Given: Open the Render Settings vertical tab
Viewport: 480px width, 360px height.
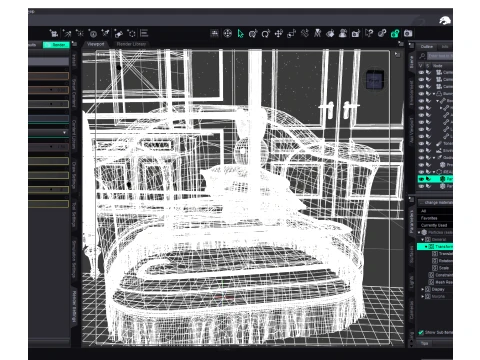Looking at the screenshot, I should coord(74,306).
